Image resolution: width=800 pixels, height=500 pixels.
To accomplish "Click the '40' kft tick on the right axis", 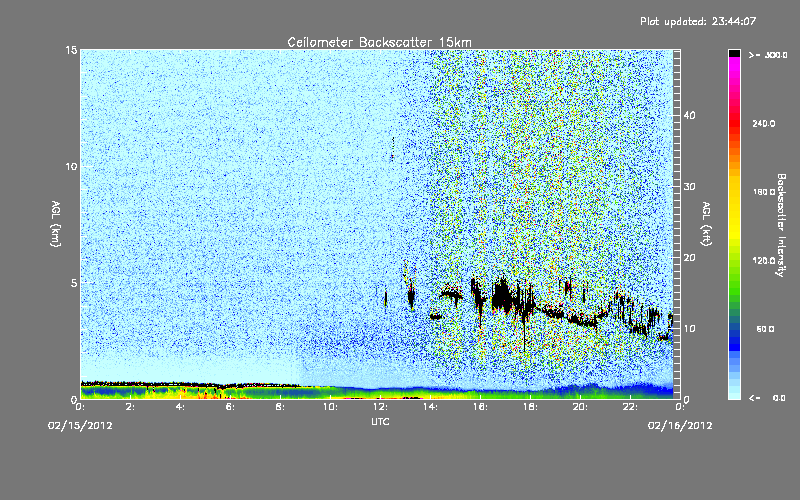I will [x=689, y=115].
